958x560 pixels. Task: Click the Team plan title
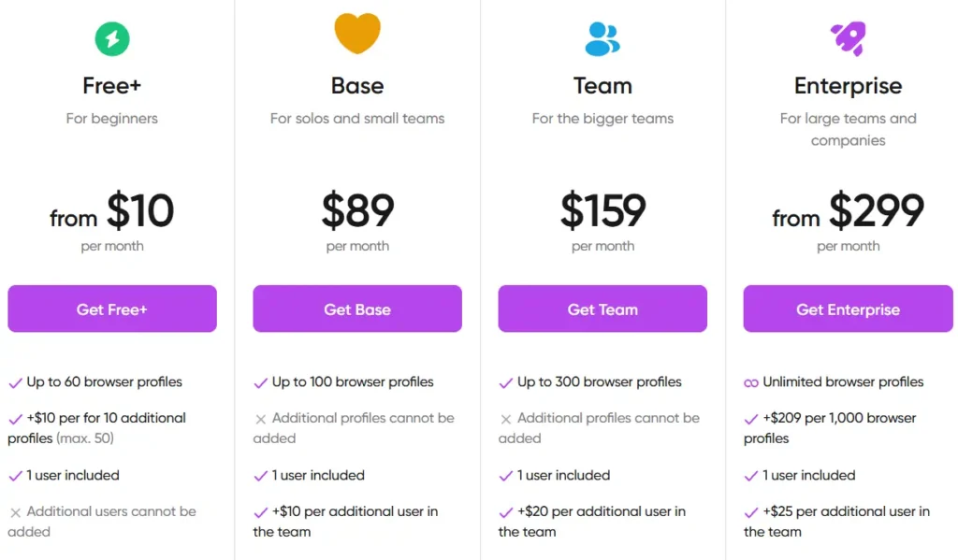point(602,85)
